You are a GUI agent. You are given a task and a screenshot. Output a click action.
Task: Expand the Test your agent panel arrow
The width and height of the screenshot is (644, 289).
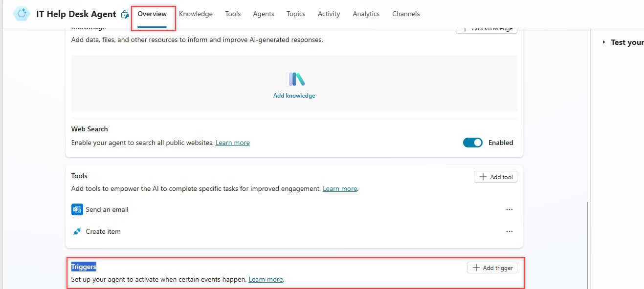[x=604, y=42]
